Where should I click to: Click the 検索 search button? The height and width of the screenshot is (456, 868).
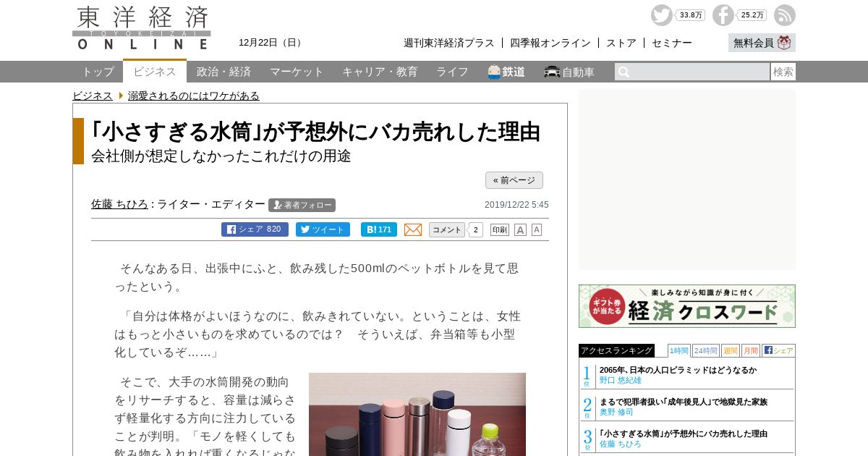point(783,72)
